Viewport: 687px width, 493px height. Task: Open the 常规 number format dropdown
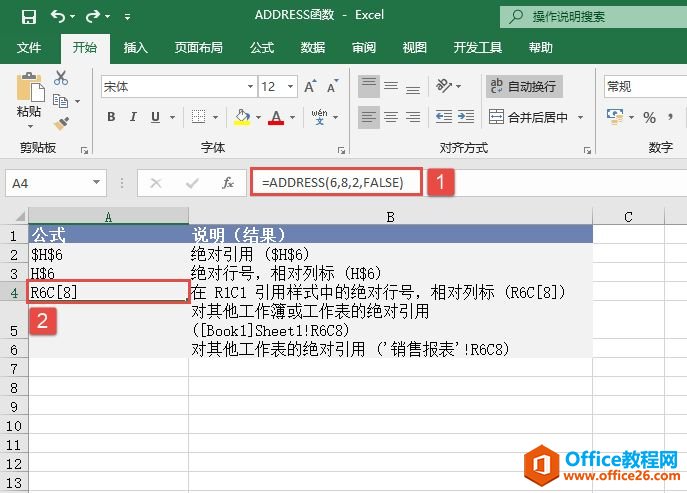(645, 86)
